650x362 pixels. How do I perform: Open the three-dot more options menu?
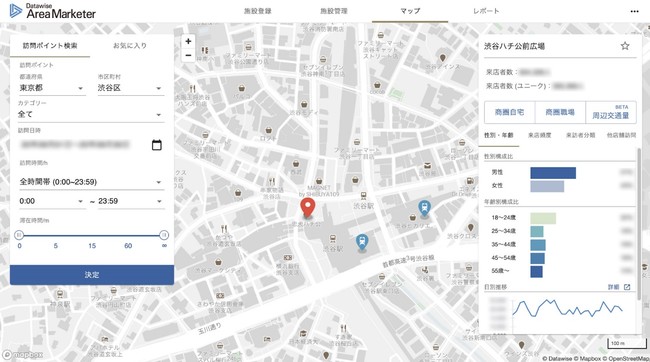pyautogui.click(x=634, y=11)
